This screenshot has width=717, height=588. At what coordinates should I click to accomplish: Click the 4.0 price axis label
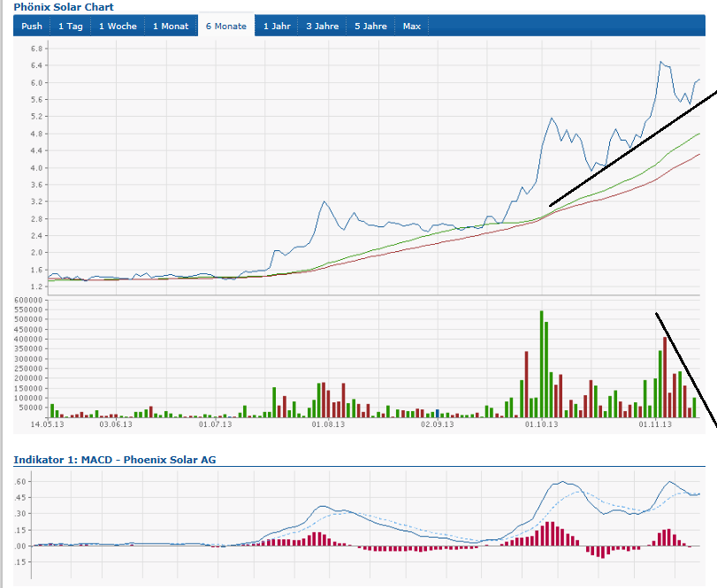[x=36, y=168]
